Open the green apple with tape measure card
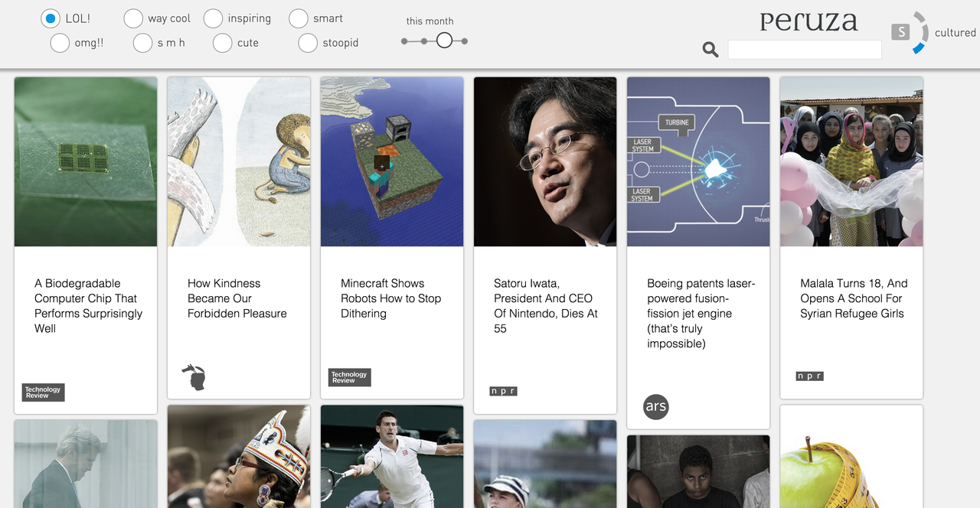Screen dimensions: 980x508 click(851, 457)
